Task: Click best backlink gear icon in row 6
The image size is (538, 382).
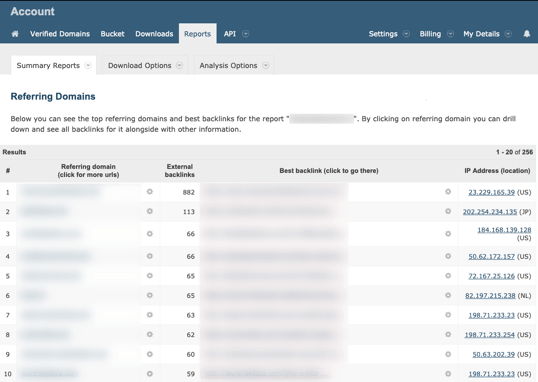Action: pos(448,295)
